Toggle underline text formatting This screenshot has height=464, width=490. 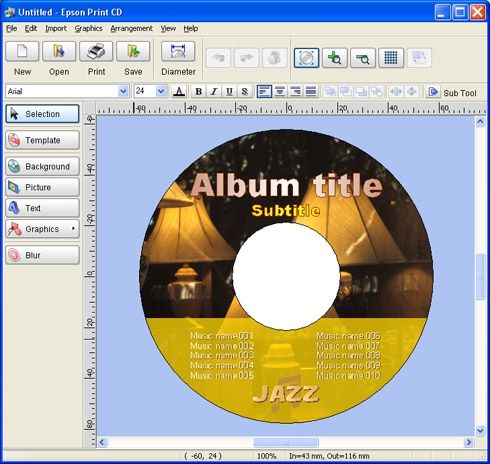click(229, 91)
